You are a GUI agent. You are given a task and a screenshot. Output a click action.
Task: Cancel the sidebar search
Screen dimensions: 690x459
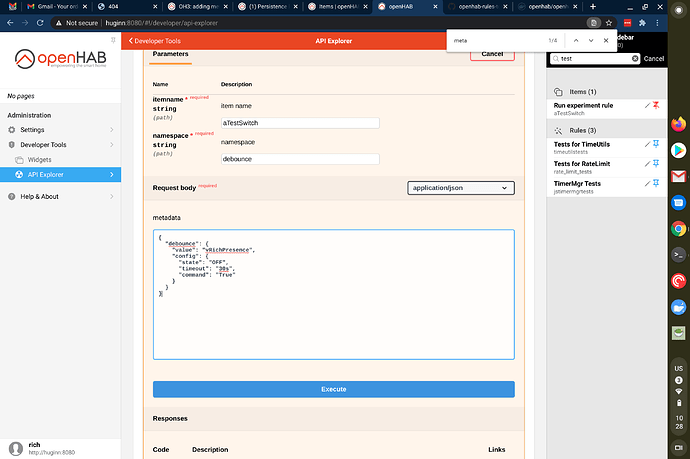[x=653, y=59]
